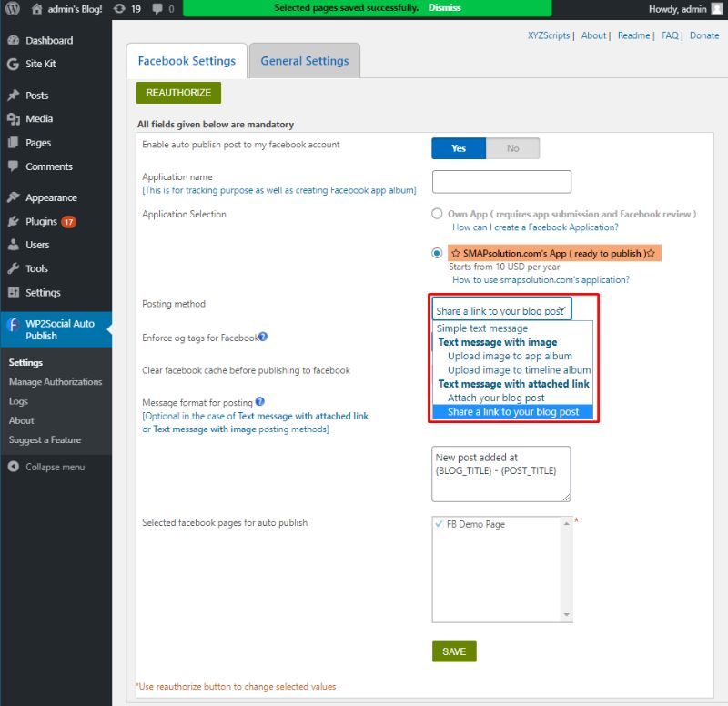This screenshot has width=728, height=706.
Task: Click the Site Kit Google icon
Action: (x=14, y=64)
